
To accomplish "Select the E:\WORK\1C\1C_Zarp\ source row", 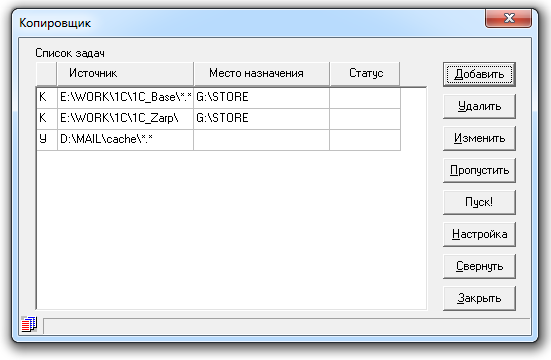I will [x=218, y=118].
